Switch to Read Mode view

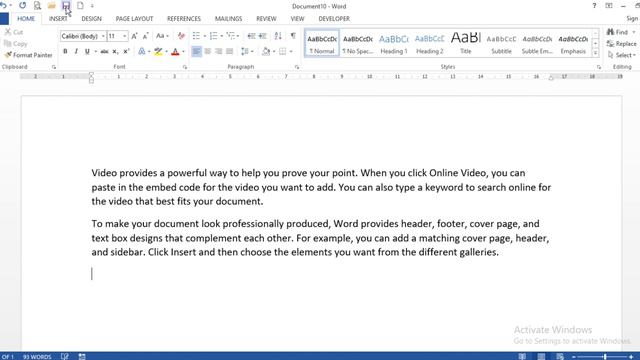click(522, 356)
